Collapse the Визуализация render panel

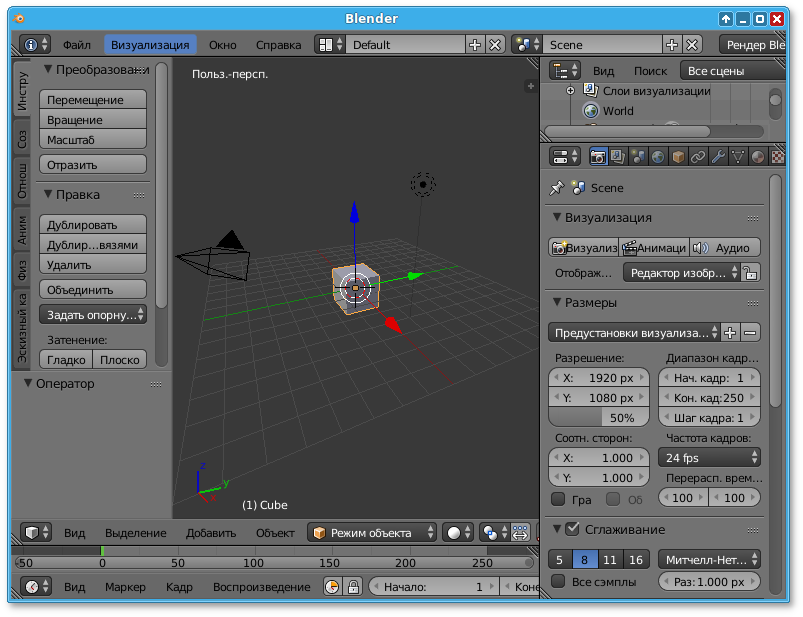(557, 217)
